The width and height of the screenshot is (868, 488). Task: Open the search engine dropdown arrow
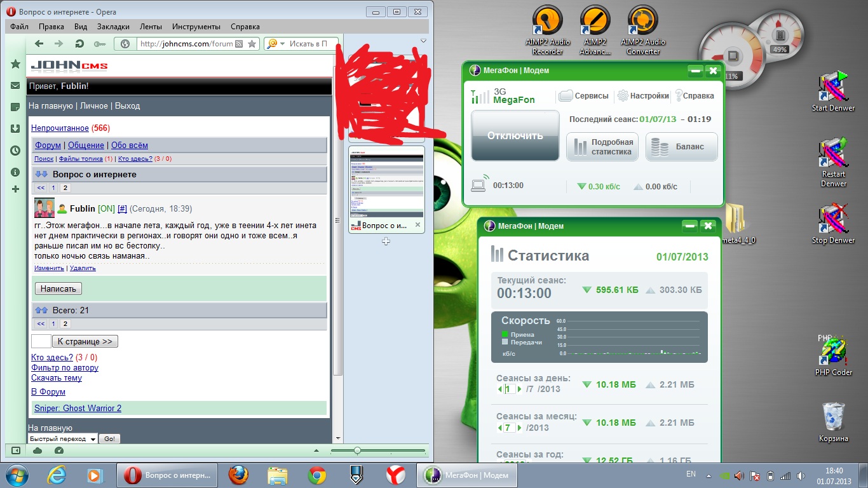coord(282,44)
